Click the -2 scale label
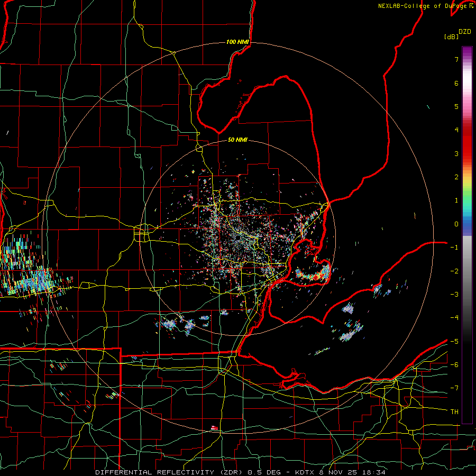 (454, 271)
